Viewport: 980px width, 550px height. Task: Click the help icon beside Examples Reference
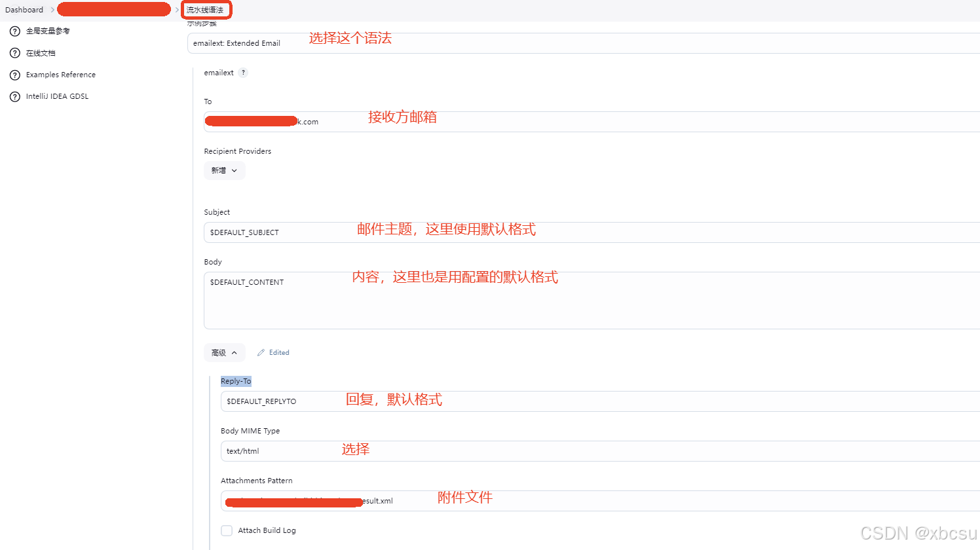[15, 75]
